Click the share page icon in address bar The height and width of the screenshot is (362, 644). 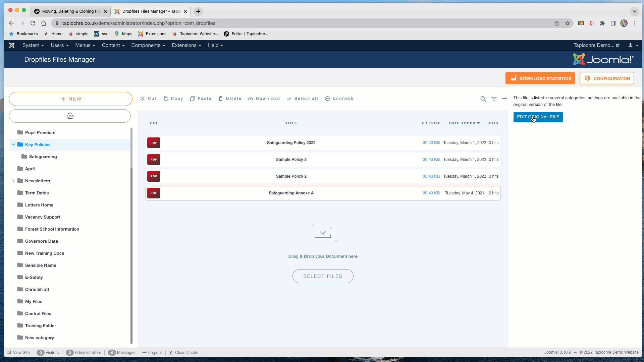(x=557, y=23)
